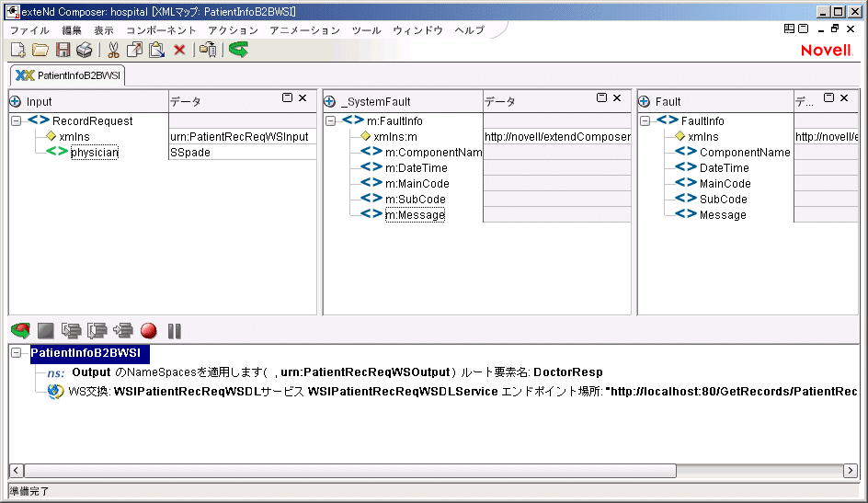Viewport: 868px width, 503px height.
Task: Select m:ComponentName in _SystemFault
Action: click(433, 152)
